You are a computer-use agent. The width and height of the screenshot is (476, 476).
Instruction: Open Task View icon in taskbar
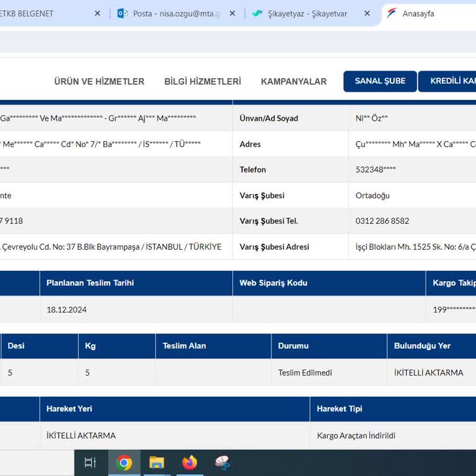click(x=90, y=462)
